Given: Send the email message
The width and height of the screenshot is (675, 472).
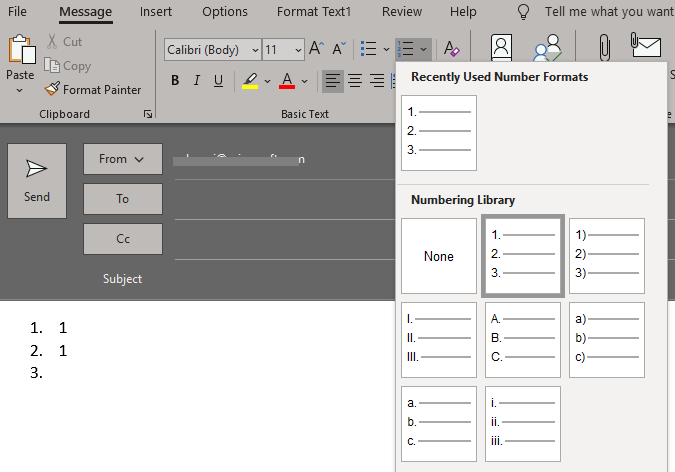Looking at the screenshot, I should (37, 181).
